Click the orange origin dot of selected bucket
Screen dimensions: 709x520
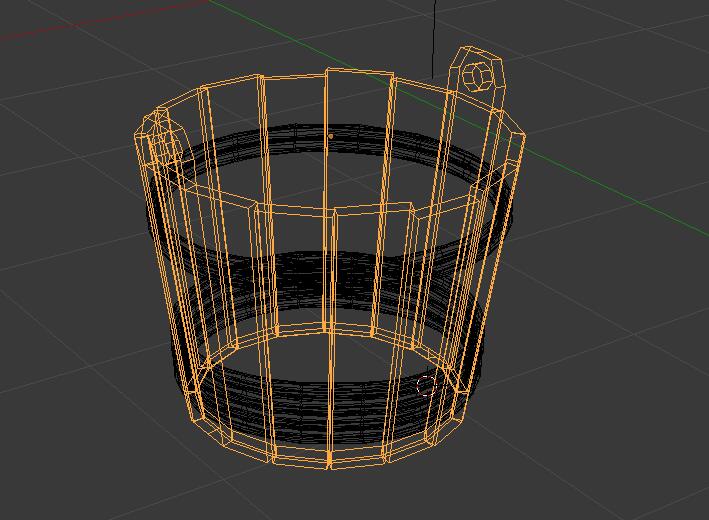331,136
